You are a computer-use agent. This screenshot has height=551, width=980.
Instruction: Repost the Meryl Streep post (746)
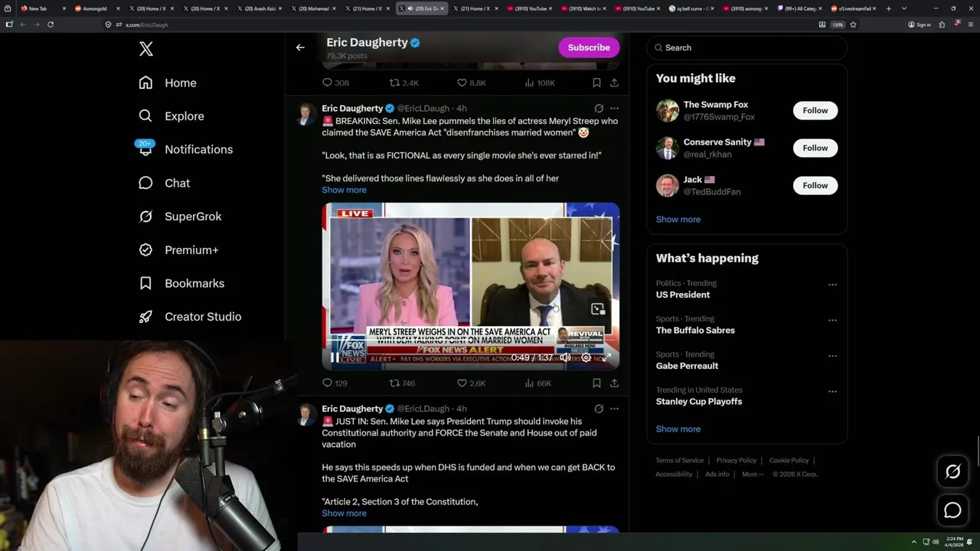[x=402, y=383]
